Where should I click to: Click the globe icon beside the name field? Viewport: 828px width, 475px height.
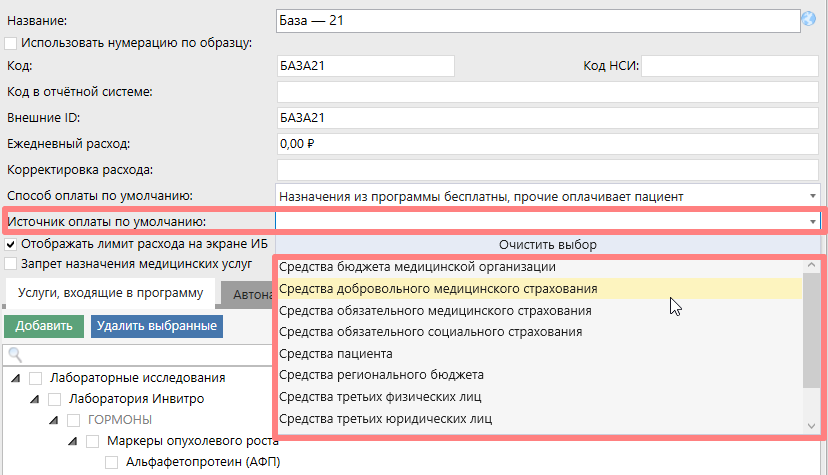[x=809, y=19]
